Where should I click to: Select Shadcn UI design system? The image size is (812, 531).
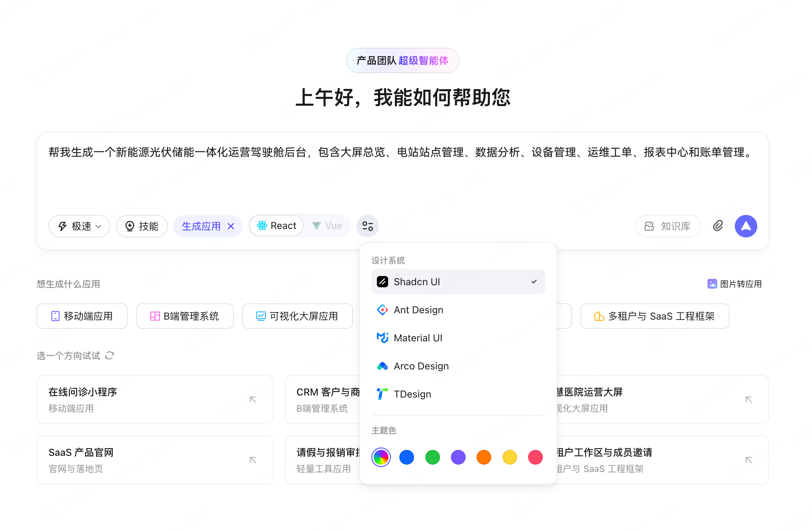[458, 282]
